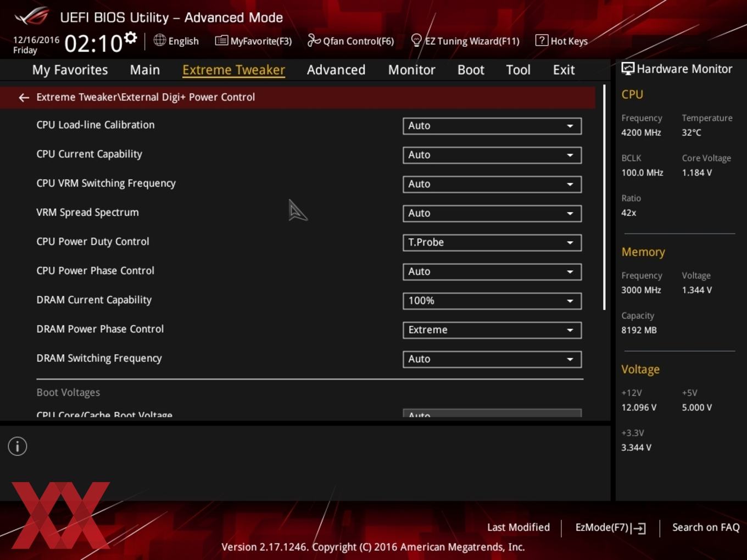Click the +3.3V reading 3.344 V

636,447
